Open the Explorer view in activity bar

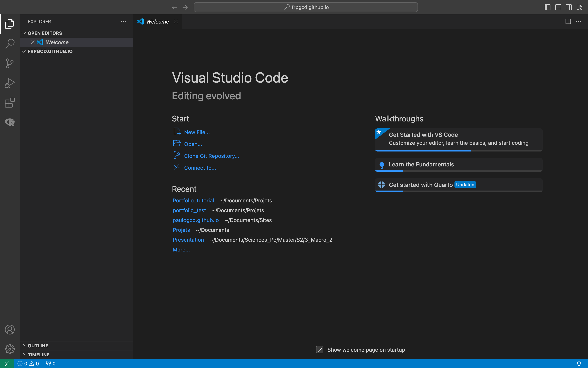point(10,24)
